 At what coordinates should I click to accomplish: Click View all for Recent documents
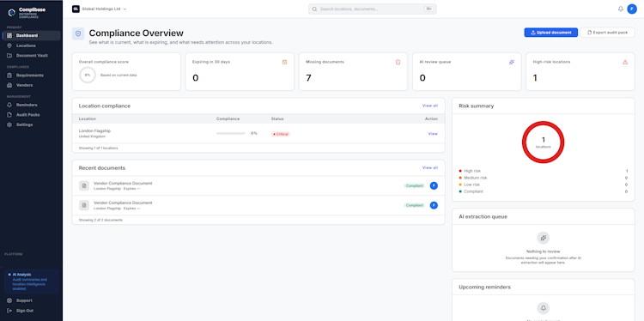point(430,168)
